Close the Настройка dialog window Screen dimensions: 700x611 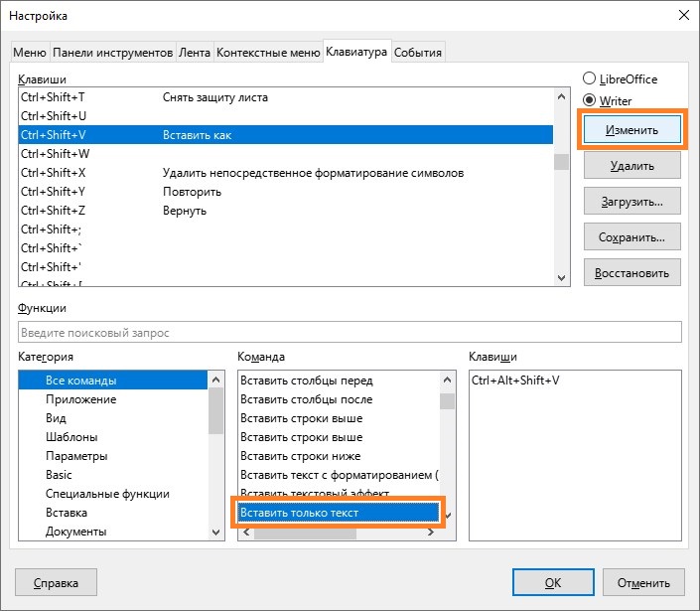pos(682,15)
